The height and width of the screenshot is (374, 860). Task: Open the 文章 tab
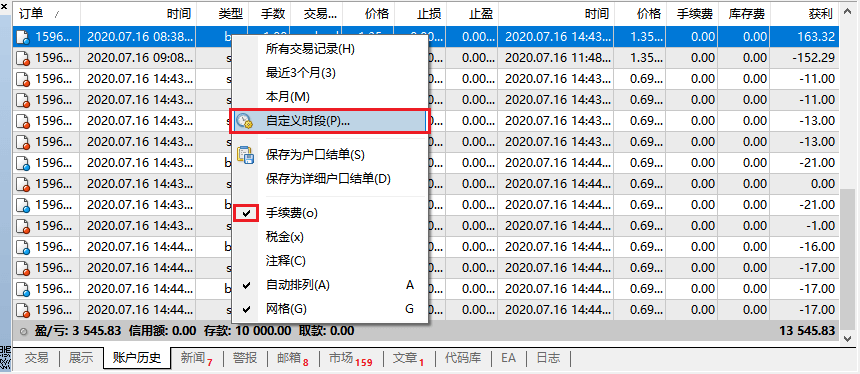pos(409,359)
